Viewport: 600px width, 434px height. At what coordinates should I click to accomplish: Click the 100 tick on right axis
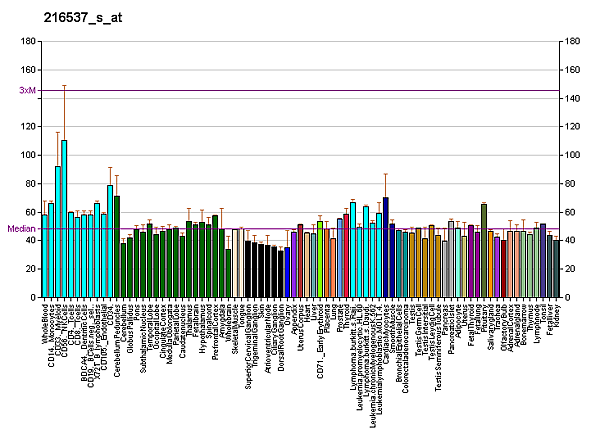(571, 156)
